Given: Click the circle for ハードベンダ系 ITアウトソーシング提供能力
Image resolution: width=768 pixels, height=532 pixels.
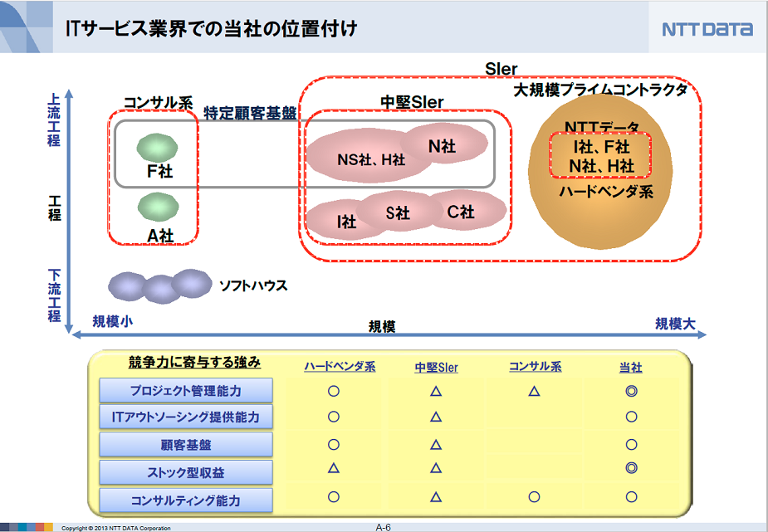Looking at the screenshot, I should (x=334, y=417).
